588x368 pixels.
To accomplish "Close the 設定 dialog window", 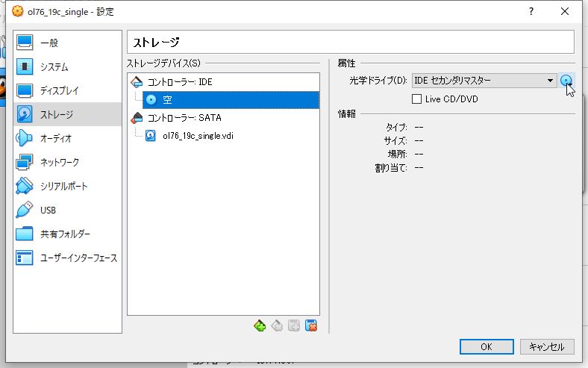I will tap(565, 12).
